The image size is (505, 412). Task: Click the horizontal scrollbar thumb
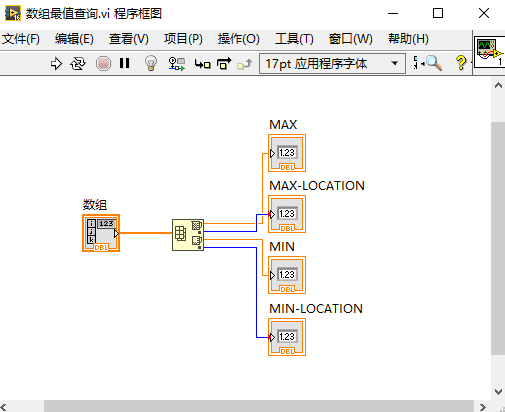click(259, 407)
